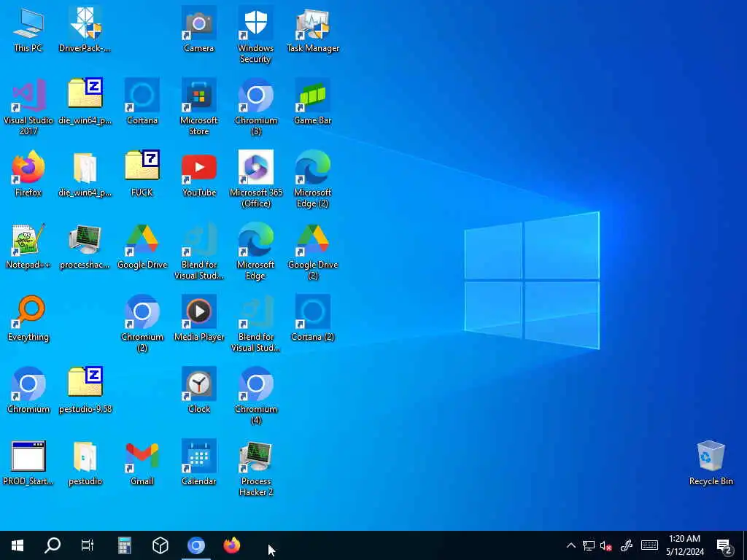Select the PROD_Start file icon
The width and height of the screenshot is (747, 560).
pyautogui.click(x=28, y=463)
